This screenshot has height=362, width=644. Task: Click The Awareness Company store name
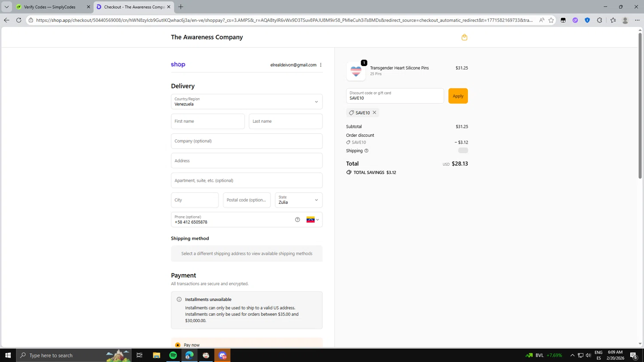207,37
